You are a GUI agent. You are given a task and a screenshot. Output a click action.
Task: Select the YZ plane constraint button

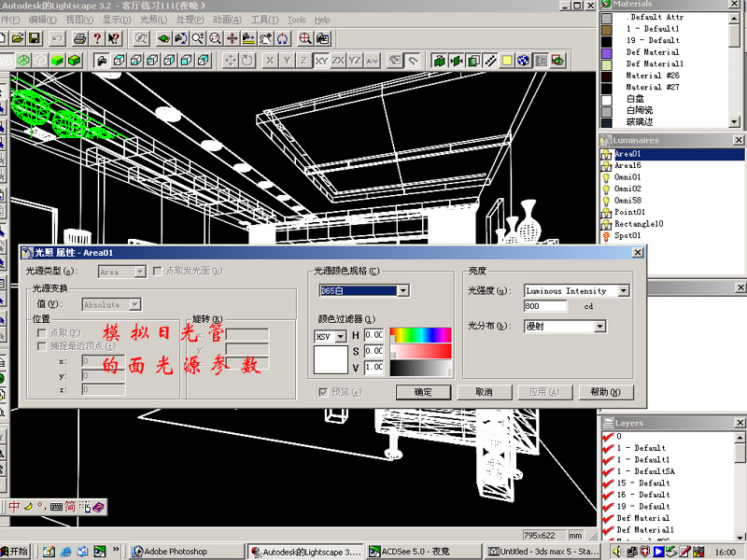coord(355,61)
